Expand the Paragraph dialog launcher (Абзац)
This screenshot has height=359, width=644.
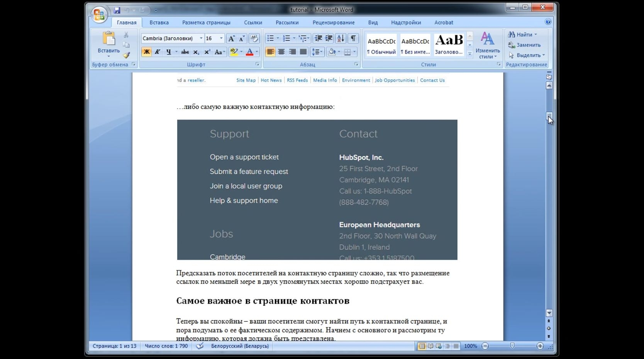coord(356,65)
